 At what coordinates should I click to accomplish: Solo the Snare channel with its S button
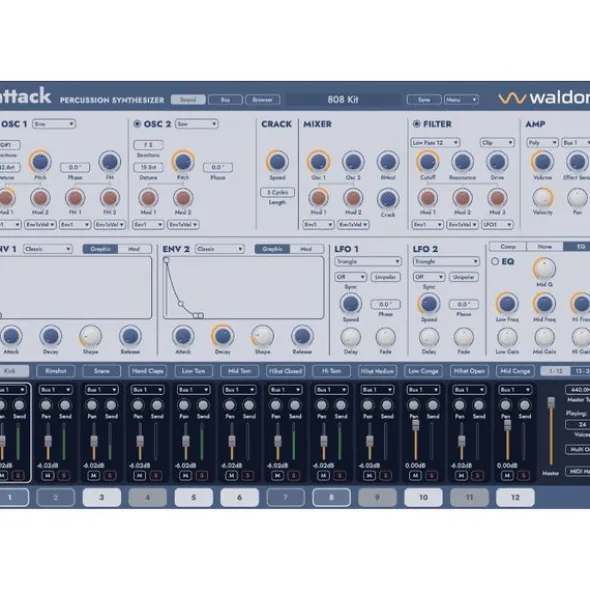click(110, 476)
